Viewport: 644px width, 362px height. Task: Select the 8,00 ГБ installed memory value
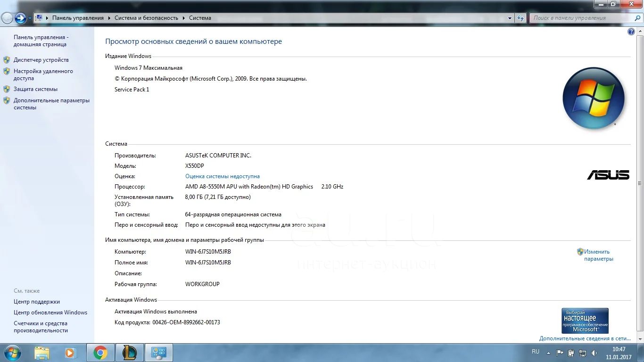218,197
